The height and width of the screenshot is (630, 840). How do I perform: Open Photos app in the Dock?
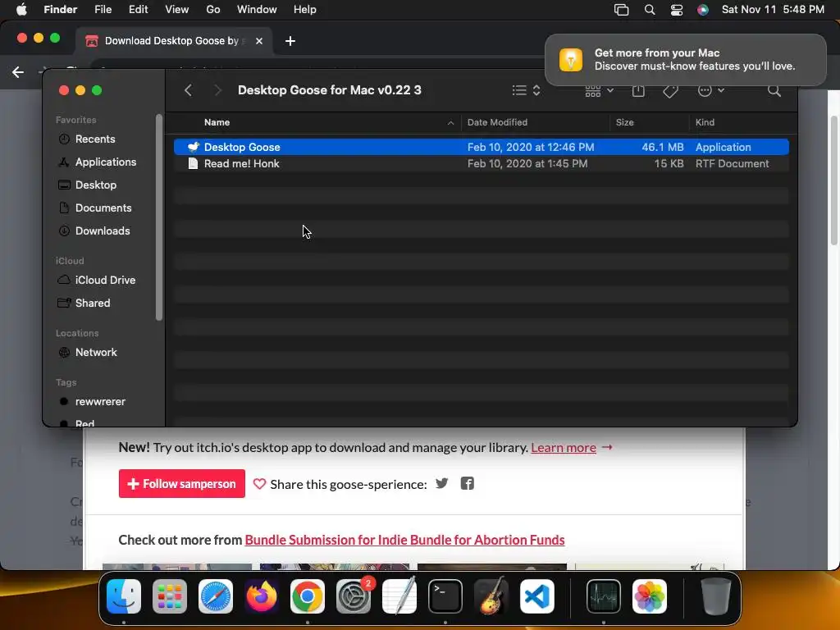pos(650,596)
